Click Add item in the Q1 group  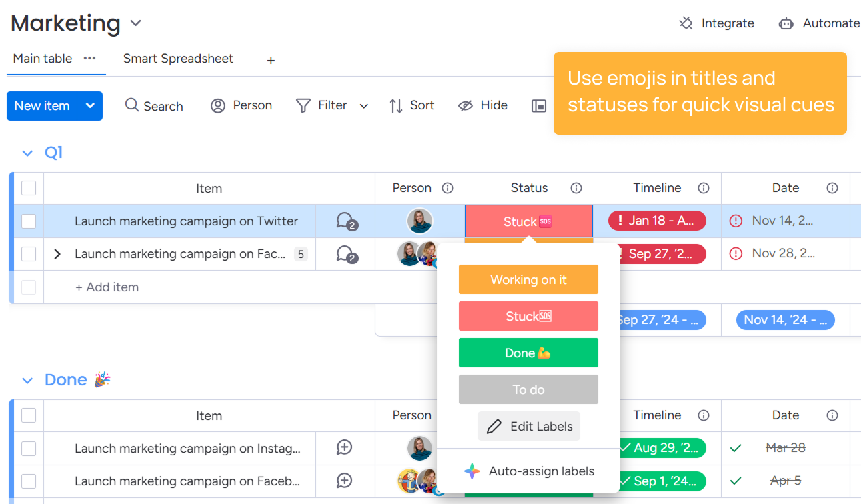107,287
